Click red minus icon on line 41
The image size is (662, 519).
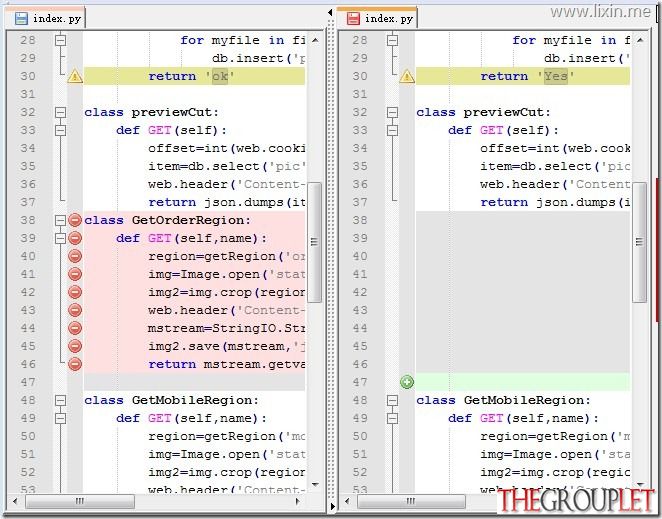(75, 274)
